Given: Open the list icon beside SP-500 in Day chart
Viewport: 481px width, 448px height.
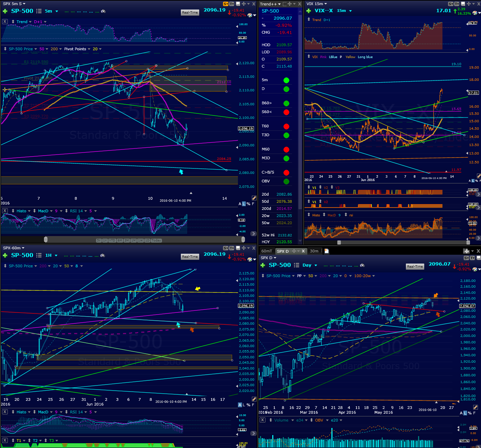Looking at the screenshot, I should tap(297, 265).
